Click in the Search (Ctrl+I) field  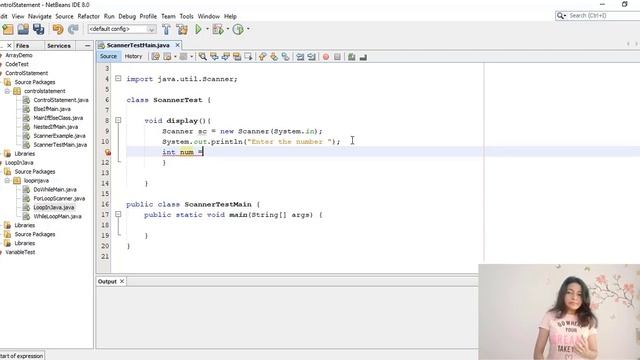click(x=603, y=16)
